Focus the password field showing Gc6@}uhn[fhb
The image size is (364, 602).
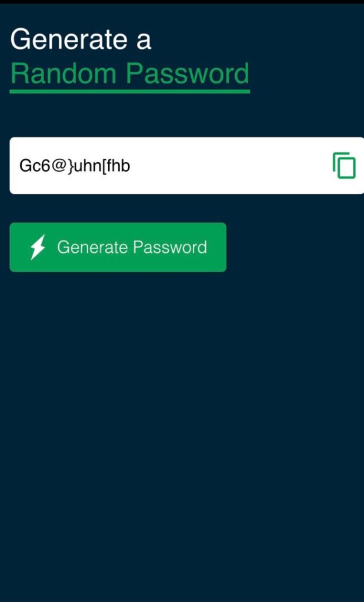(x=187, y=165)
